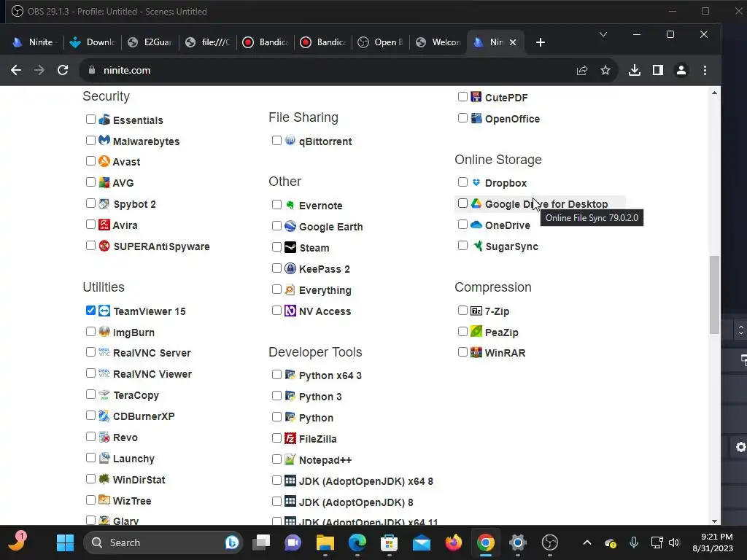Click the OneDrive cloud icon

point(476,225)
